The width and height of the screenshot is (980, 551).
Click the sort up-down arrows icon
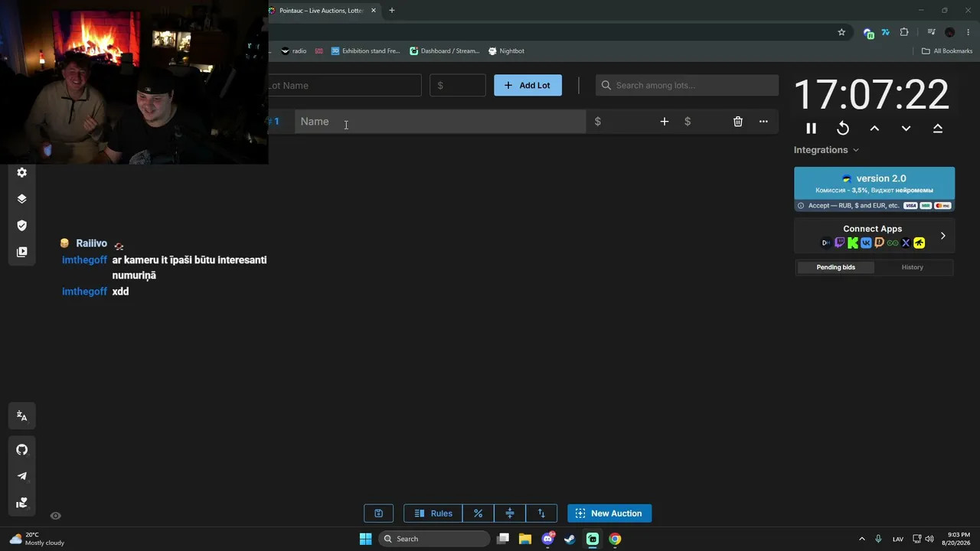click(541, 514)
